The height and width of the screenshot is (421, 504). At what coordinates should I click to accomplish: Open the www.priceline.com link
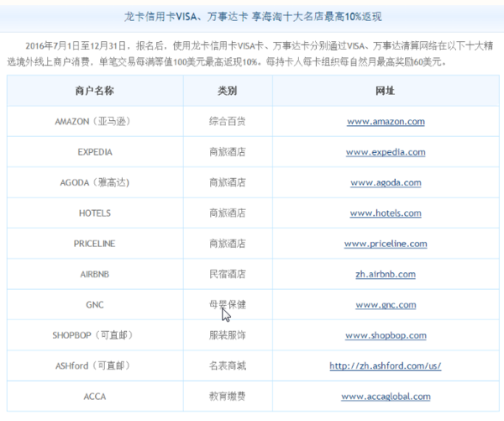(386, 244)
